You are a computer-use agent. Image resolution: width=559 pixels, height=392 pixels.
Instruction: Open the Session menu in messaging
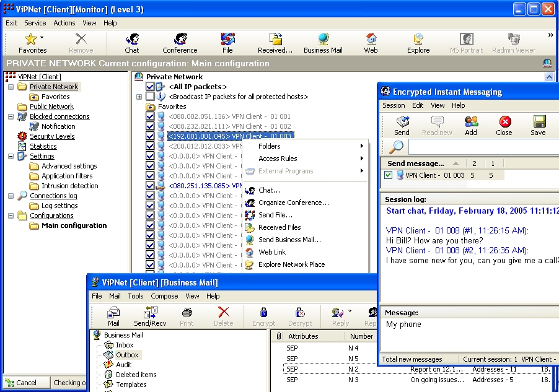[394, 105]
